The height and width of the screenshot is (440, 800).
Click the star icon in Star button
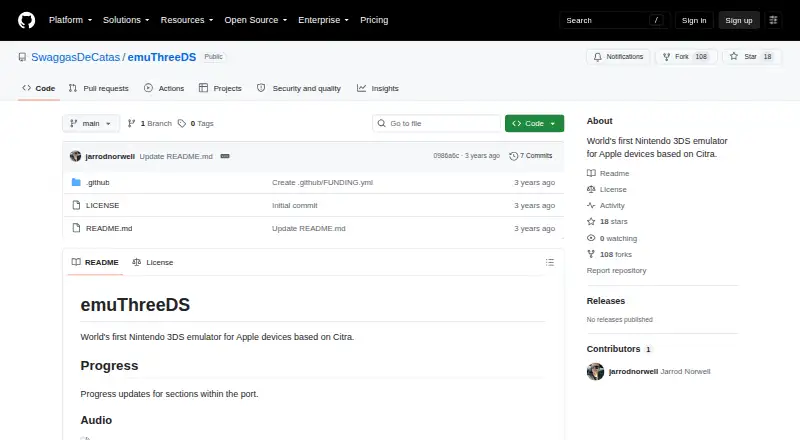(x=734, y=56)
